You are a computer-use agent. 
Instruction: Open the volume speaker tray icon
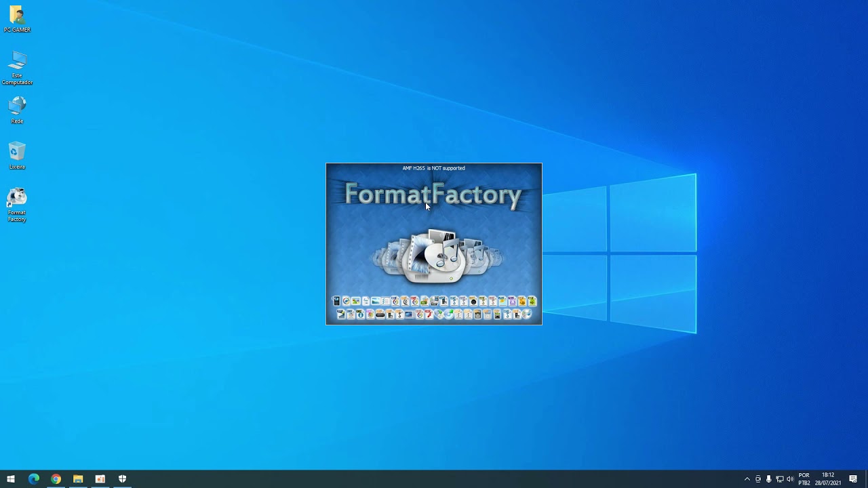(790, 479)
